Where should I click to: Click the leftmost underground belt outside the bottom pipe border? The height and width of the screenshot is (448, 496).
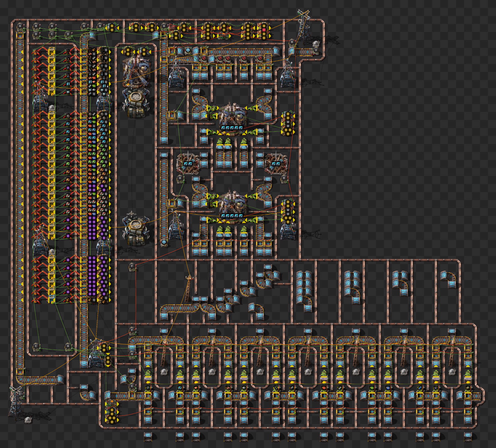pyautogui.click(x=148, y=437)
